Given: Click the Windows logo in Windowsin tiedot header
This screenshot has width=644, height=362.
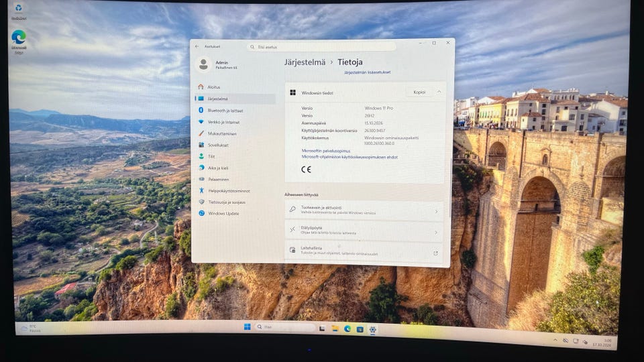Looking at the screenshot, I should click(x=293, y=93).
